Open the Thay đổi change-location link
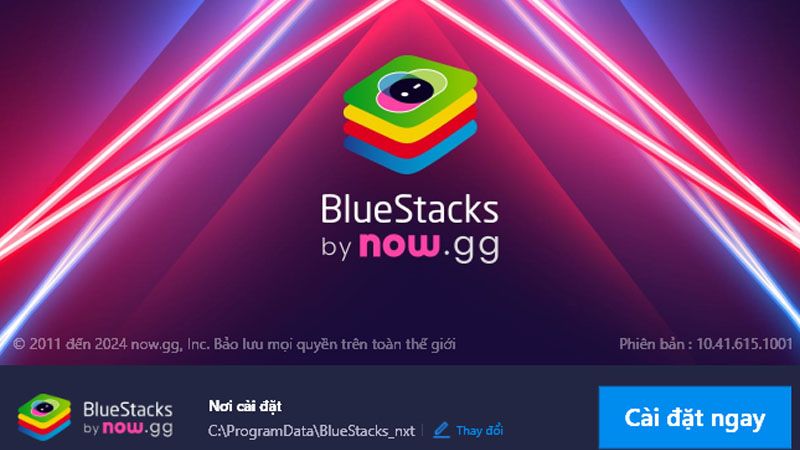 pos(480,431)
